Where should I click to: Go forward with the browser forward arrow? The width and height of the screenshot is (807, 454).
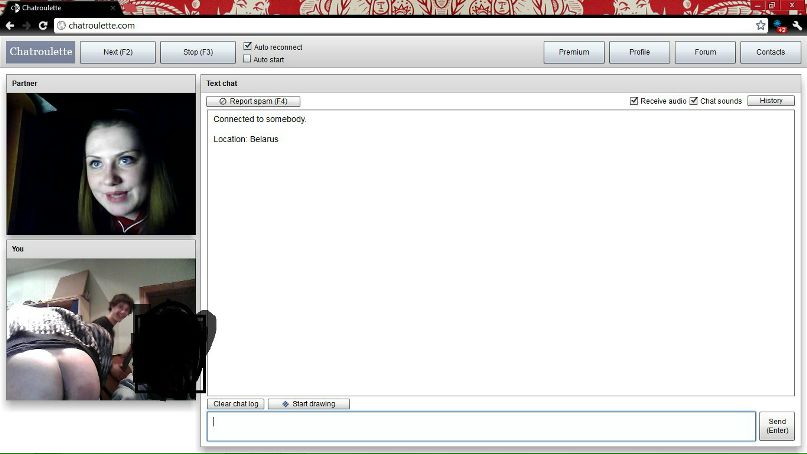coord(26,25)
